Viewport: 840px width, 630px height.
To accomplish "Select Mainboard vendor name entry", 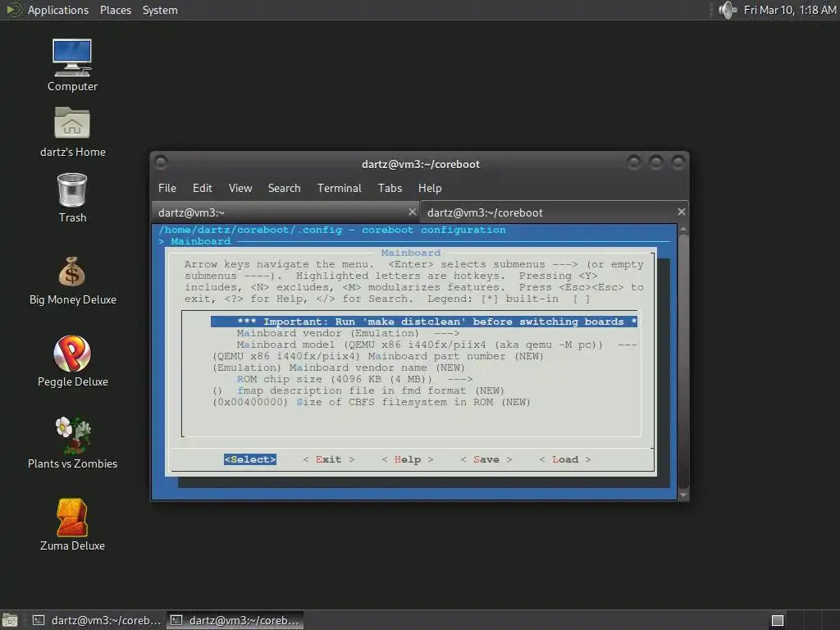I will tap(339, 367).
